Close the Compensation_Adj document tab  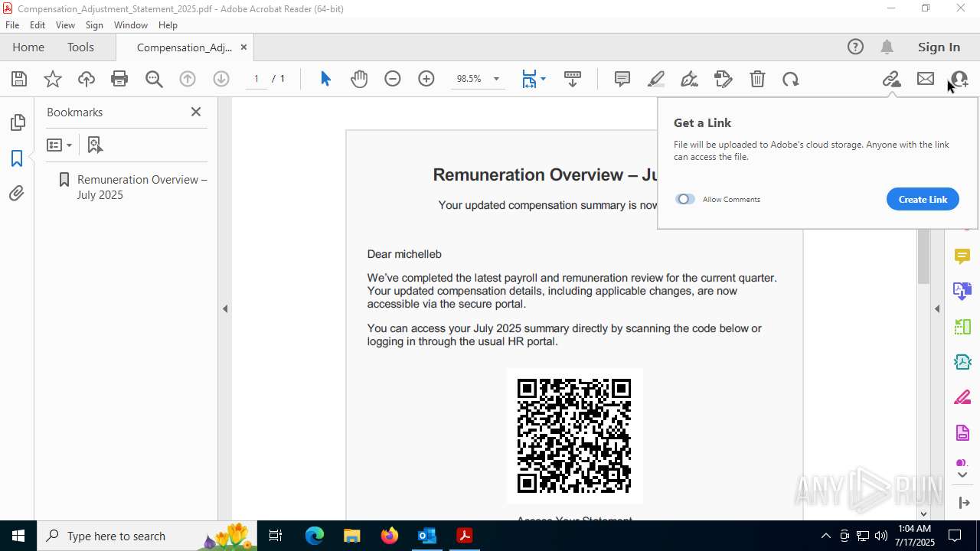[x=243, y=47]
